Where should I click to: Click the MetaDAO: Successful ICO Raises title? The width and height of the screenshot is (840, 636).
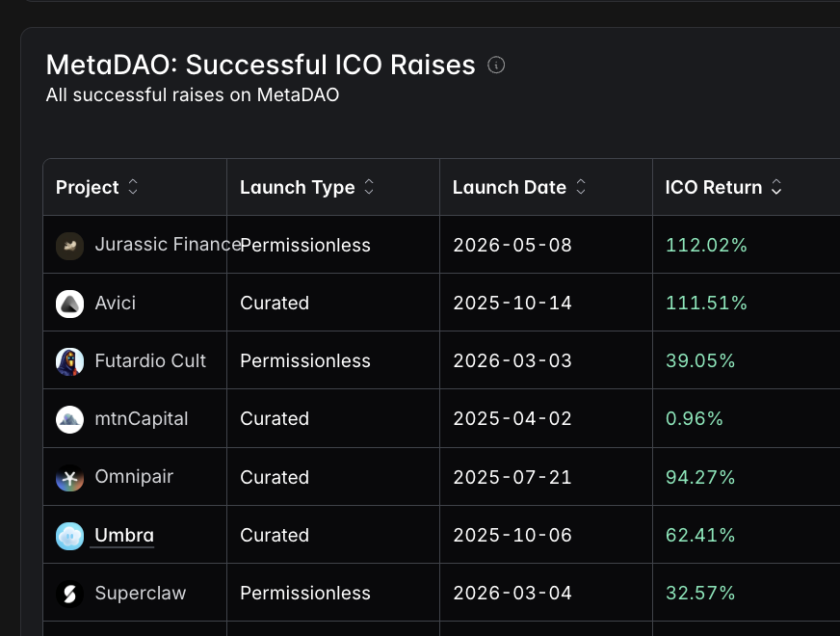(260, 65)
